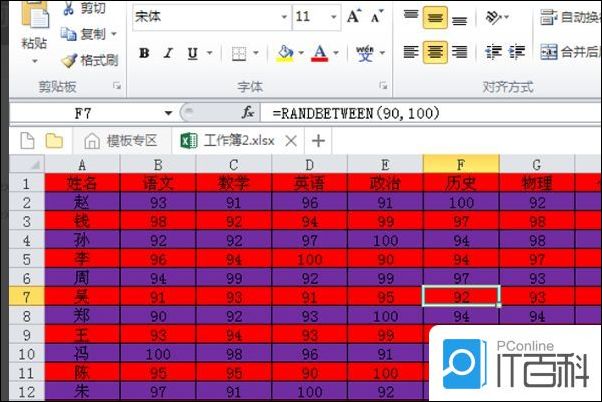Viewport: 602px width, 402px height.
Task: Open the clipboard 剪贴板 dialog launcher
Action: click(x=117, y=86)
